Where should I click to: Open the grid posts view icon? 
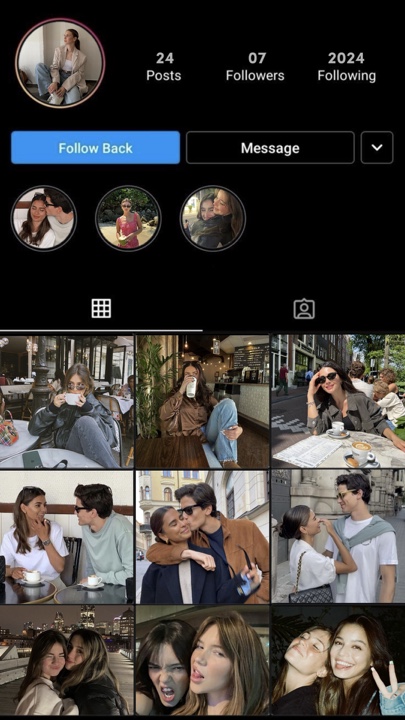tap(101, 309)
